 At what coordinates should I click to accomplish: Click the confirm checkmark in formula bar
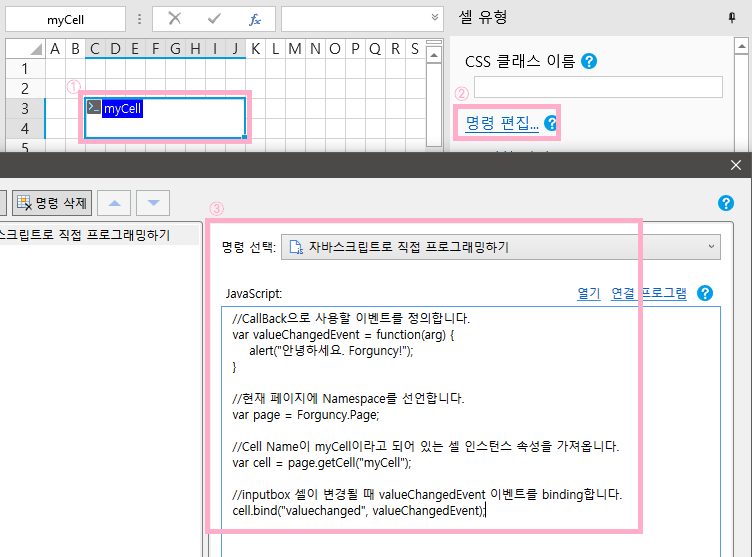pos(214,19)
